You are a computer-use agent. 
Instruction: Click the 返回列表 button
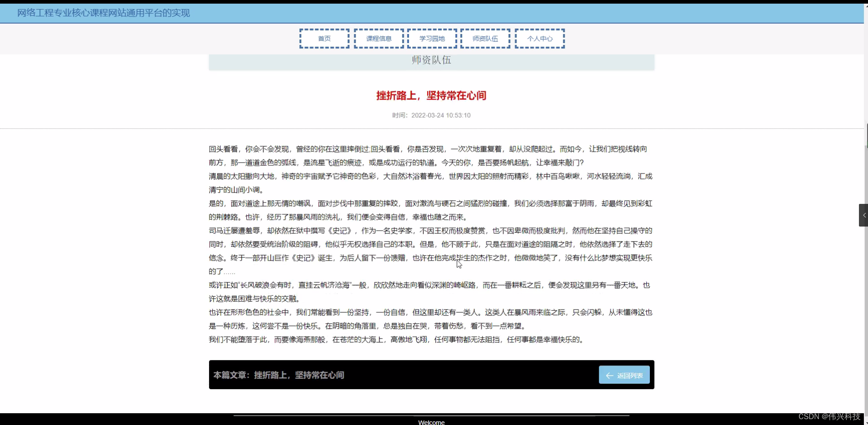tap(624, 375)
